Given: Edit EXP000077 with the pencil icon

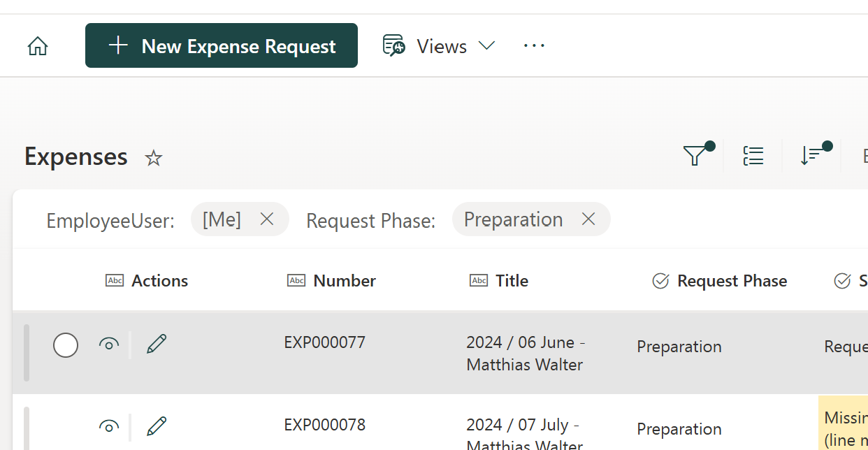Looking at the screenshot, I should (157, 344).
